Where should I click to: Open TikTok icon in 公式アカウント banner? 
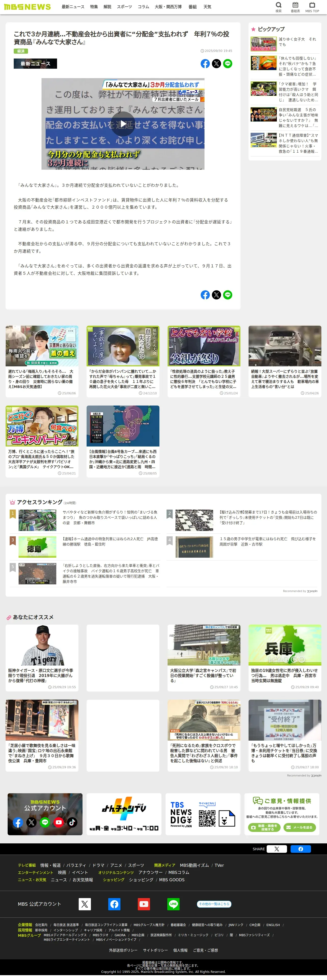click(72, 823)
